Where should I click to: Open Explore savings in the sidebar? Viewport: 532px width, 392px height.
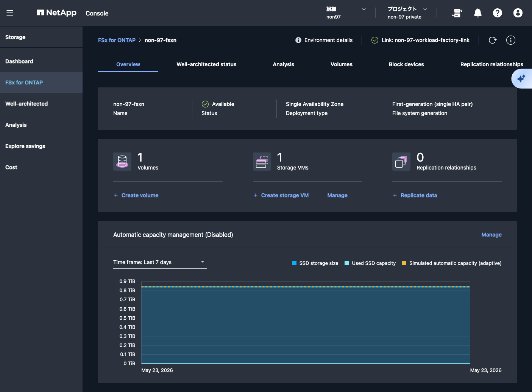click(41, 146)
